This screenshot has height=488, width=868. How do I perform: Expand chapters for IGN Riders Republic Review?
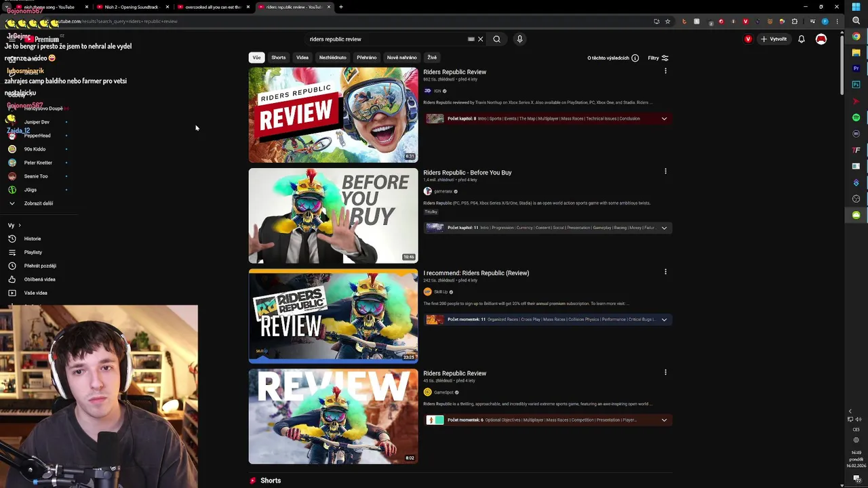coord(664,119)
